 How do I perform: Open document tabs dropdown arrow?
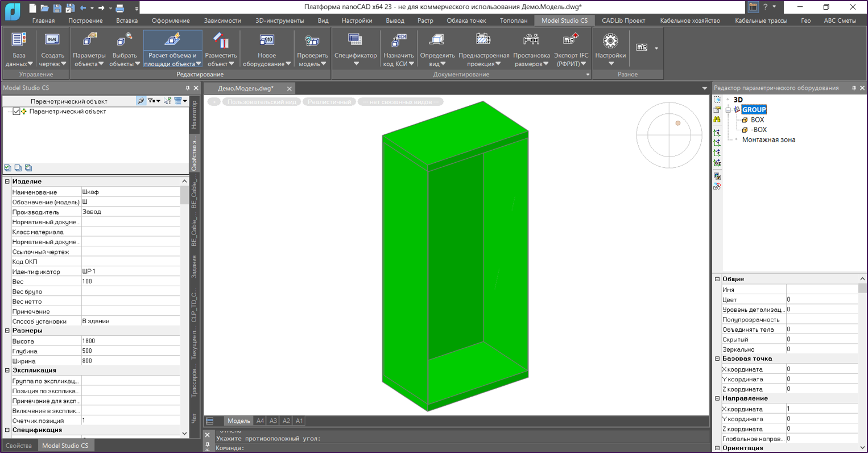(x=704, y=88)
